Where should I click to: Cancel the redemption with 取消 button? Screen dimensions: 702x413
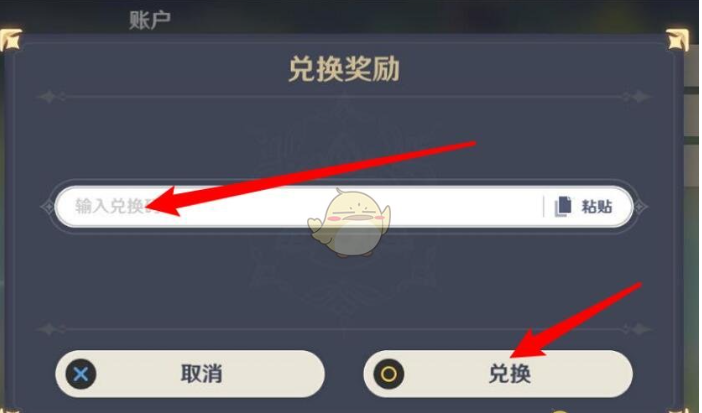[x=190, y=374]
